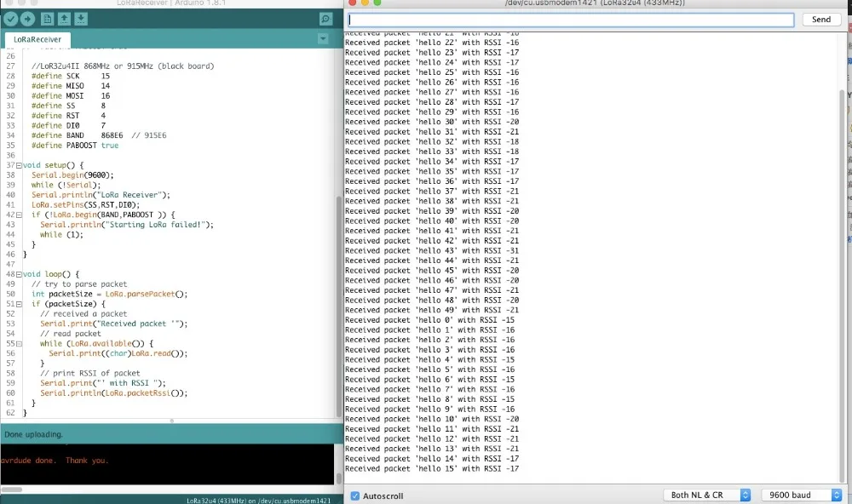Collapse the if (packetSize) fold marker
Viewport: 852px width, 504px height.
(x=19, y=304)
